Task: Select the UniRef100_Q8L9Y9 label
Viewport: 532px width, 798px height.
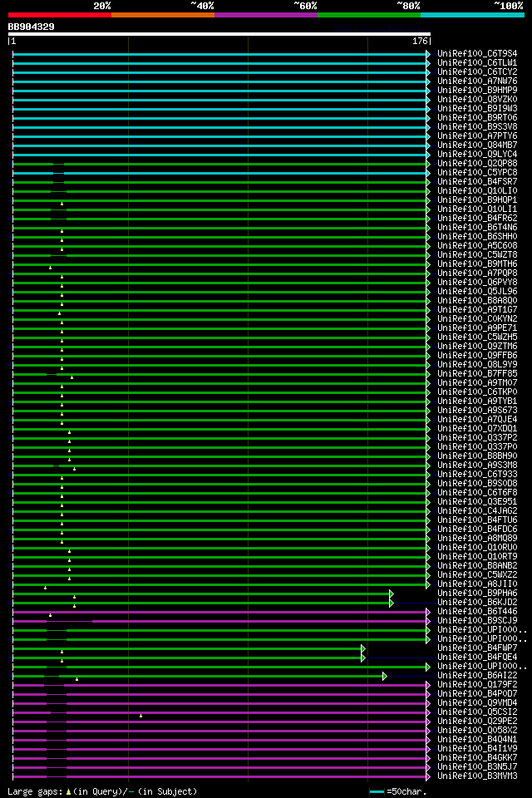Action: point(477,365)
